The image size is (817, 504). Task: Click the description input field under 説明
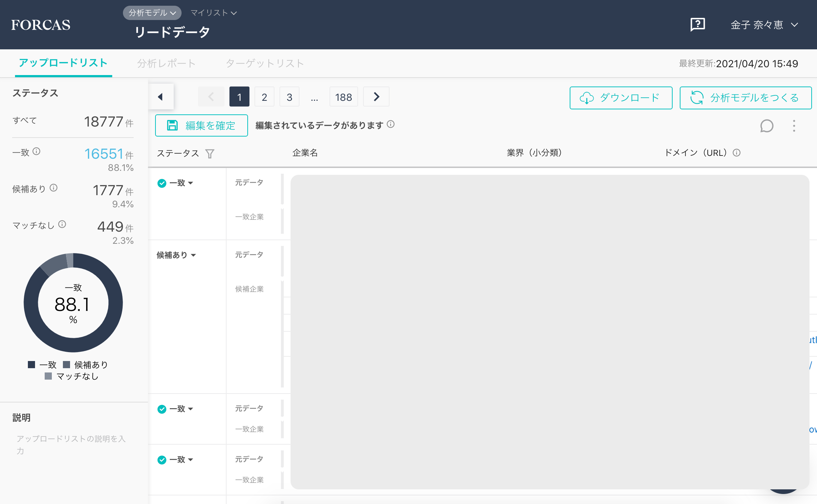tap(71, 444)
